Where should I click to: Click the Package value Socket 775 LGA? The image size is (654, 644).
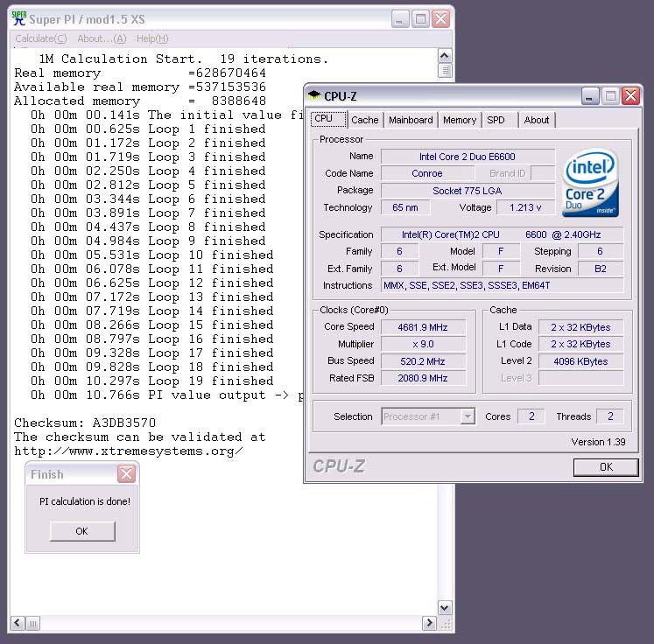tap(468, 191)
